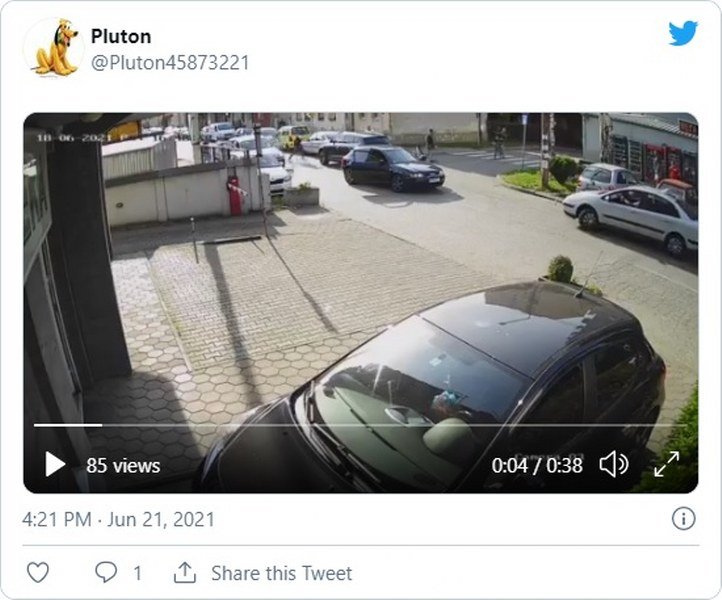Open the Pluton display name link
The height and width of the screenshot is (600, 722).
pos(121,36)
